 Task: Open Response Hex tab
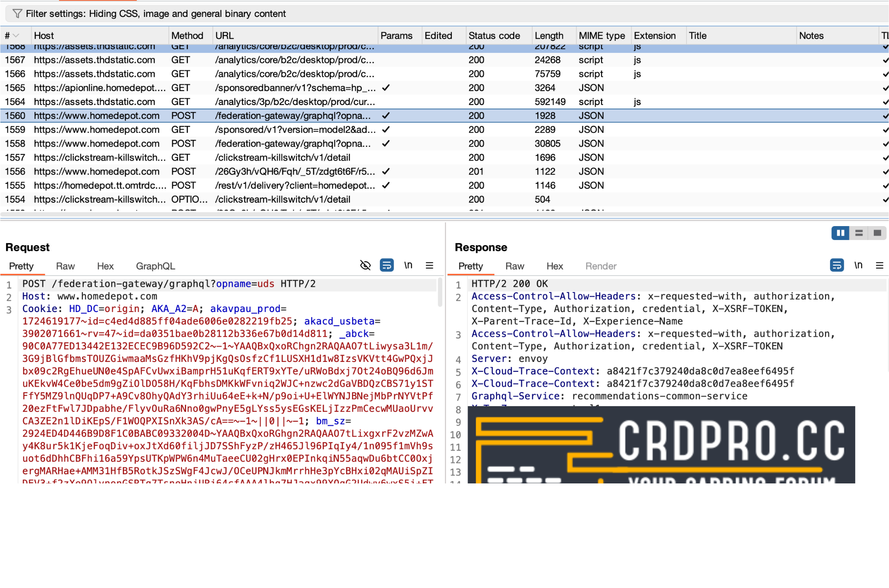554,266
